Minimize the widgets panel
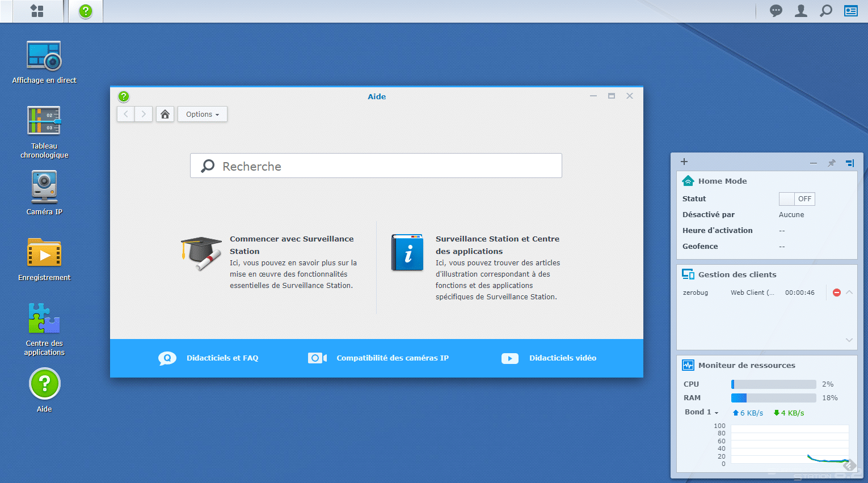 814,163
